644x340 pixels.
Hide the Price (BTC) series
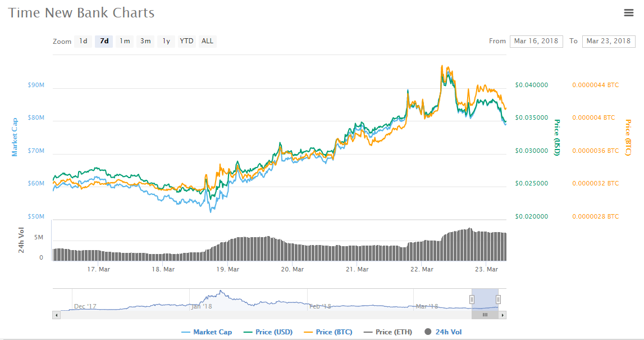click(x=328, y=332)
